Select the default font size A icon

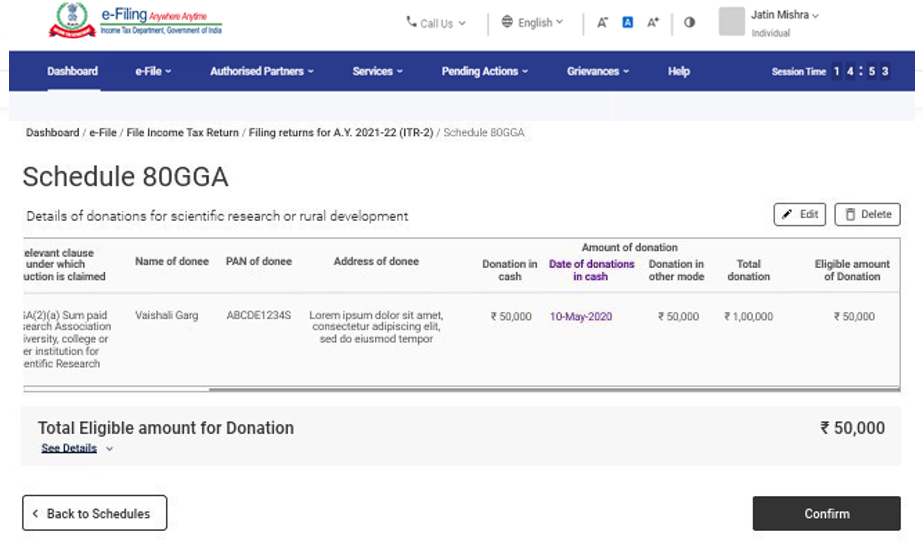(628, 22)
